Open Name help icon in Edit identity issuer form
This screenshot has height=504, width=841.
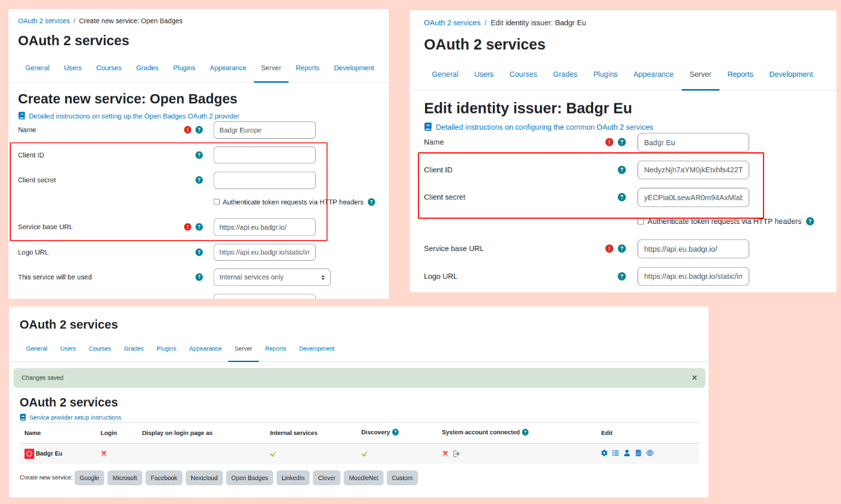[x=621, y=142]
